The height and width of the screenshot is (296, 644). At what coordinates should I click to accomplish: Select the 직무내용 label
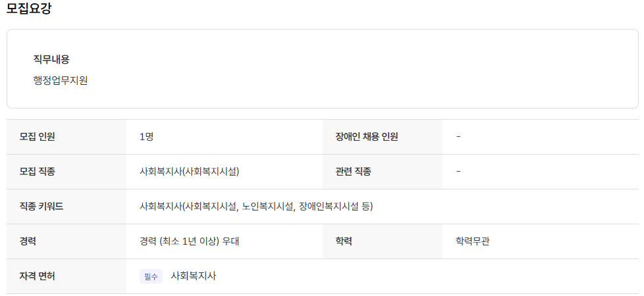[51, 59]
